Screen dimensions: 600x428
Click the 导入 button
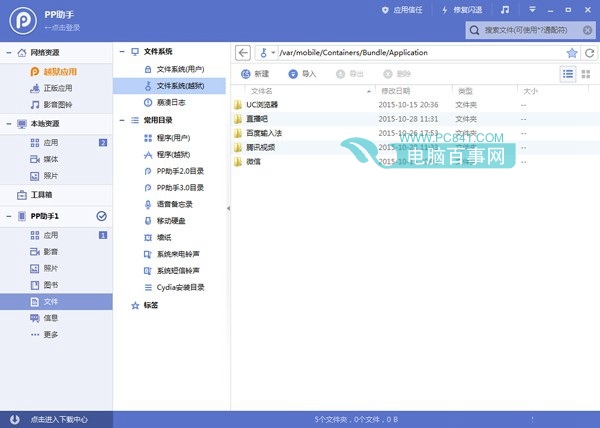302,74
